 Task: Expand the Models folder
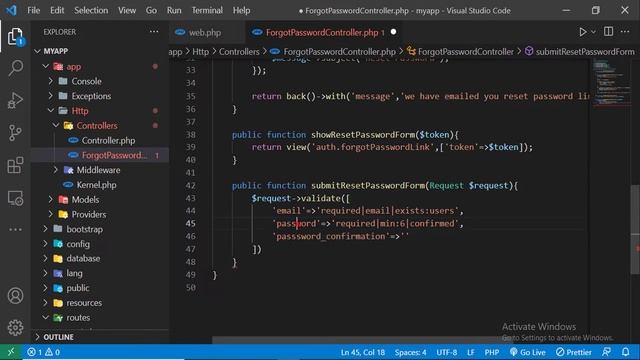coord(51,199)
